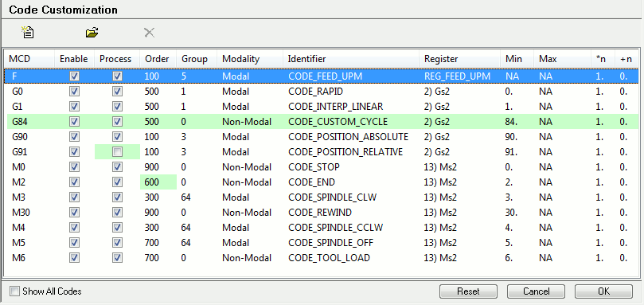Uncheck Enable checkbox for G84 row
This screenshot has height=305, width=644.
74,122
